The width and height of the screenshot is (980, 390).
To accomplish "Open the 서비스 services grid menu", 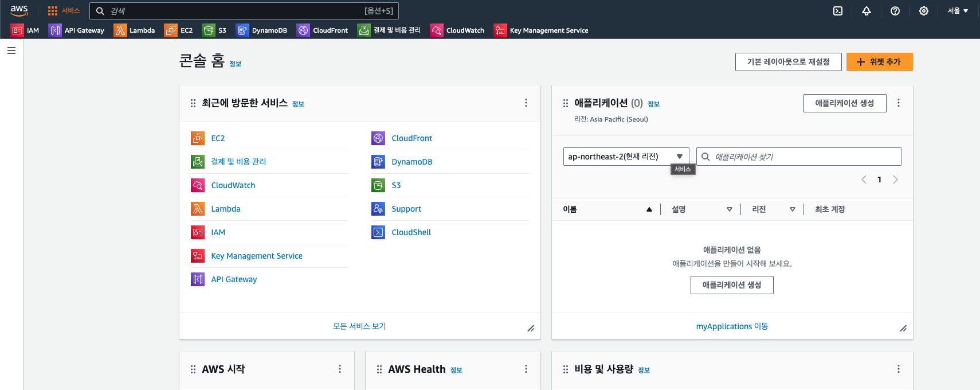I will 64,11.
